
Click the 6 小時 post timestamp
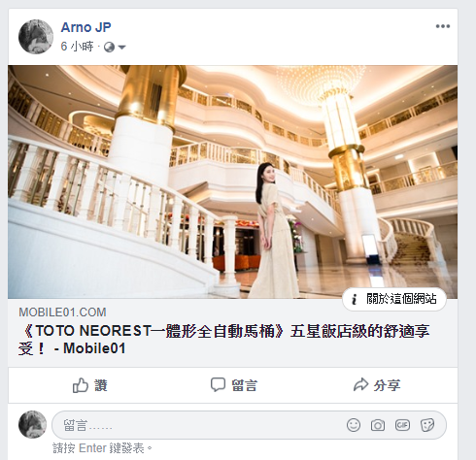77,47
